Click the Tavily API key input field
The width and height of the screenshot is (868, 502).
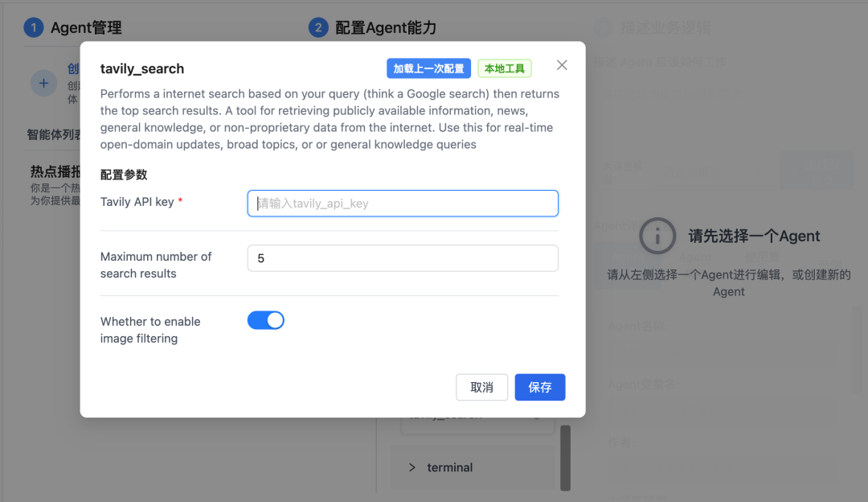click(x=403, y=204)
